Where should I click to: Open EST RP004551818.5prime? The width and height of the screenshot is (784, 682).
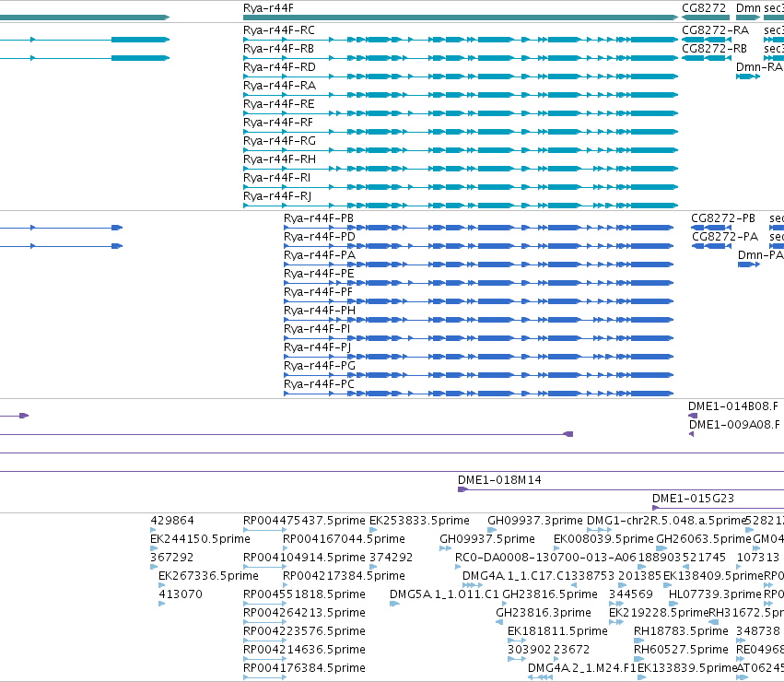point(304,595)
